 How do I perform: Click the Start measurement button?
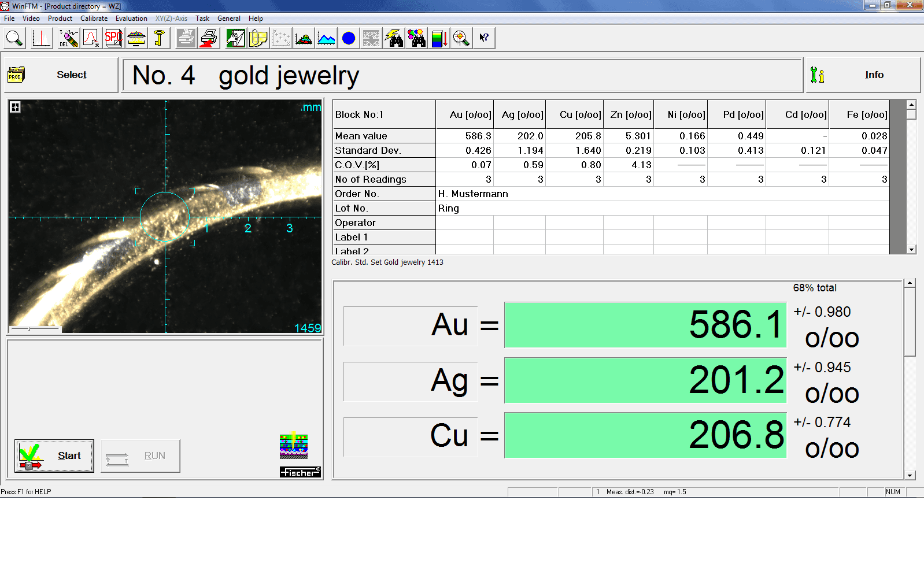(x=54, y=455)
